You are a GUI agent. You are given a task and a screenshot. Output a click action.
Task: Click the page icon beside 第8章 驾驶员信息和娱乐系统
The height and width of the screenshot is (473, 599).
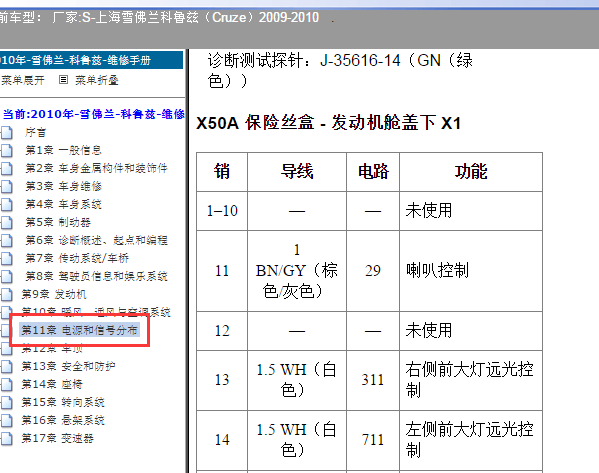click(6, 276)
